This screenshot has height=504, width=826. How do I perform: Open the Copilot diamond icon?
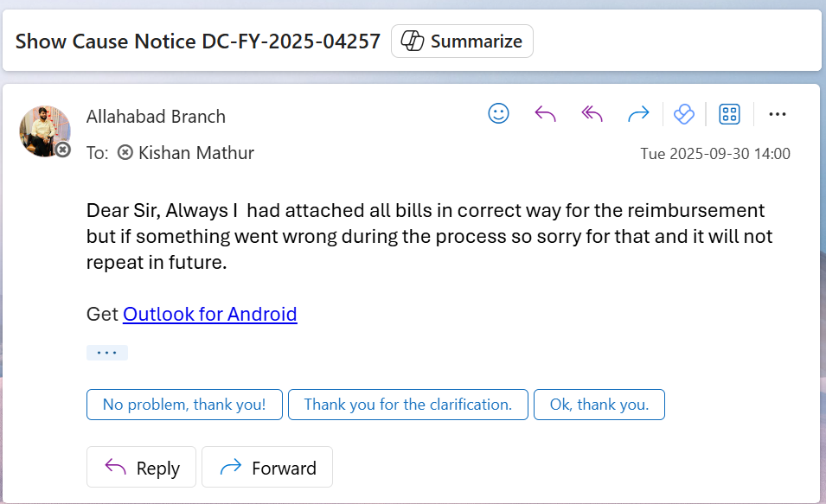point(684,113)
